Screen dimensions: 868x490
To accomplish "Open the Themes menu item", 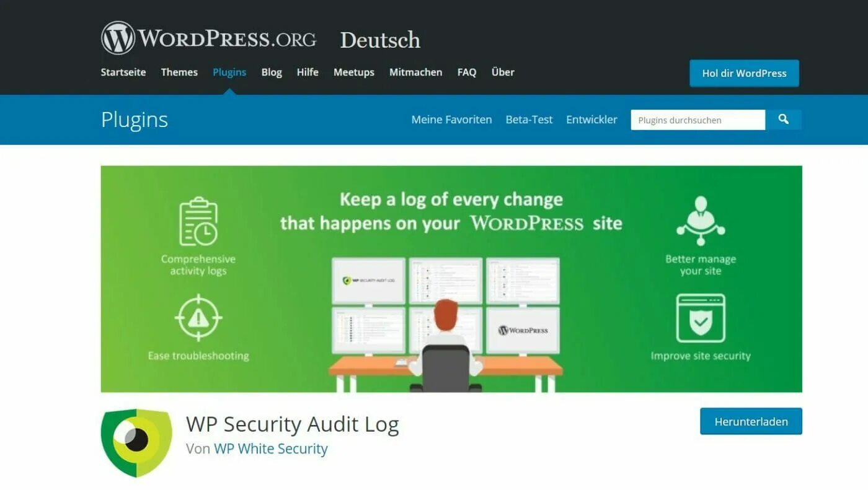I will (x=179, y=72).
